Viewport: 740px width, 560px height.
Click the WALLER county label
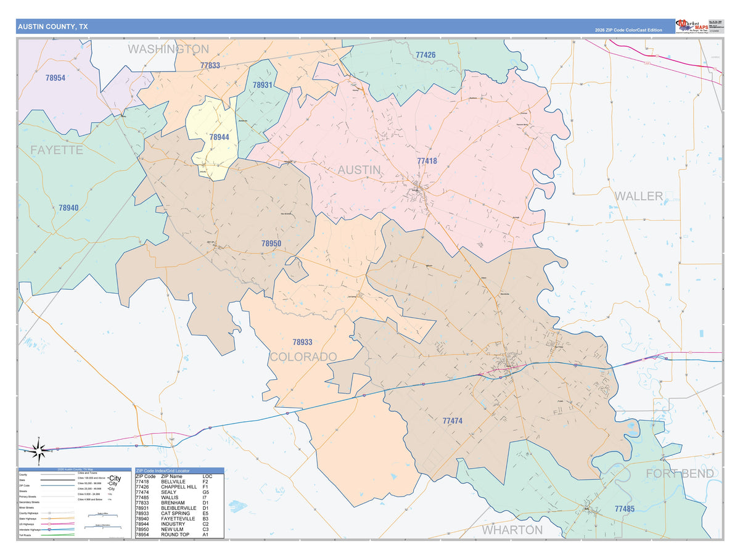(x=639, y=196)
